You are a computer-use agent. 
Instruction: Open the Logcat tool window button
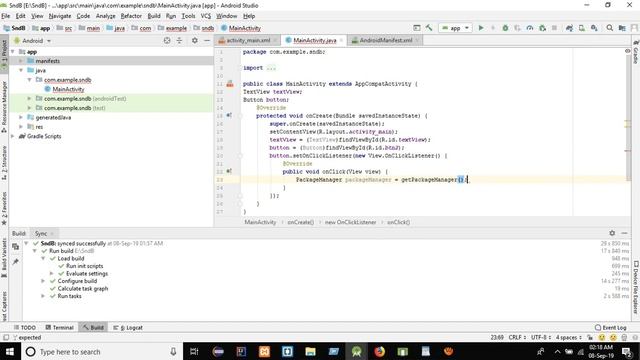coord(128,327)
